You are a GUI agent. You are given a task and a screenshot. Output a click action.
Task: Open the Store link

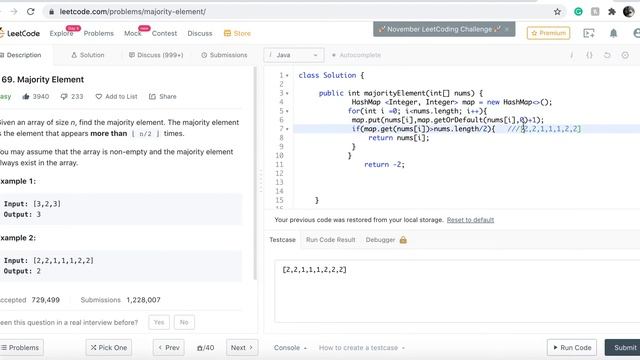(x=237, y=33)
